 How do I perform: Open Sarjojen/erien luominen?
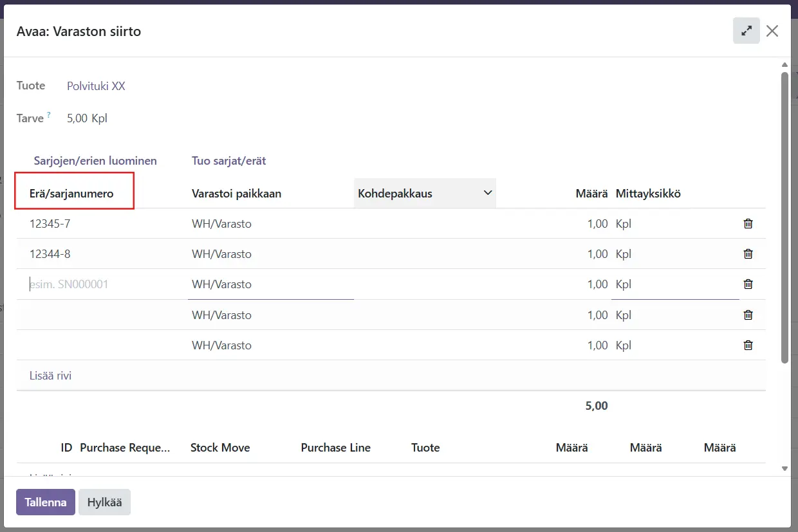pos(95,161)
